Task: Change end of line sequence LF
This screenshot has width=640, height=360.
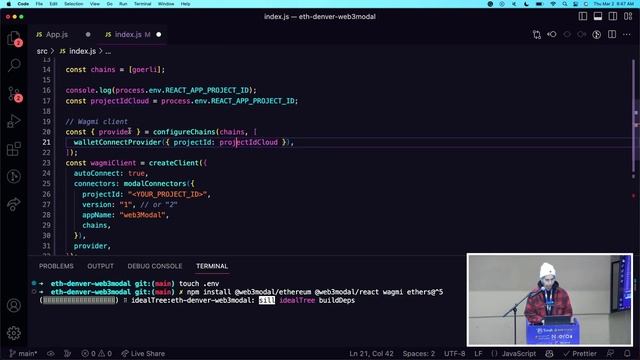Action: 478,353
